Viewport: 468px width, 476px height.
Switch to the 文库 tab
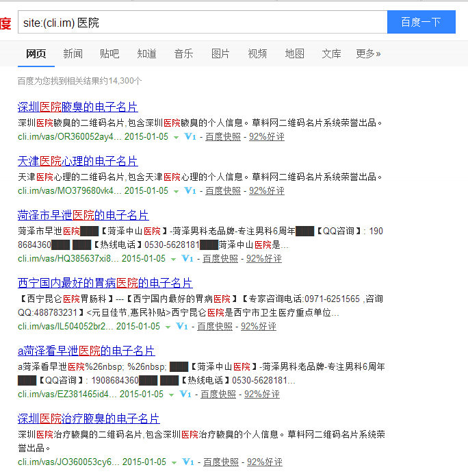click(331, 53)
